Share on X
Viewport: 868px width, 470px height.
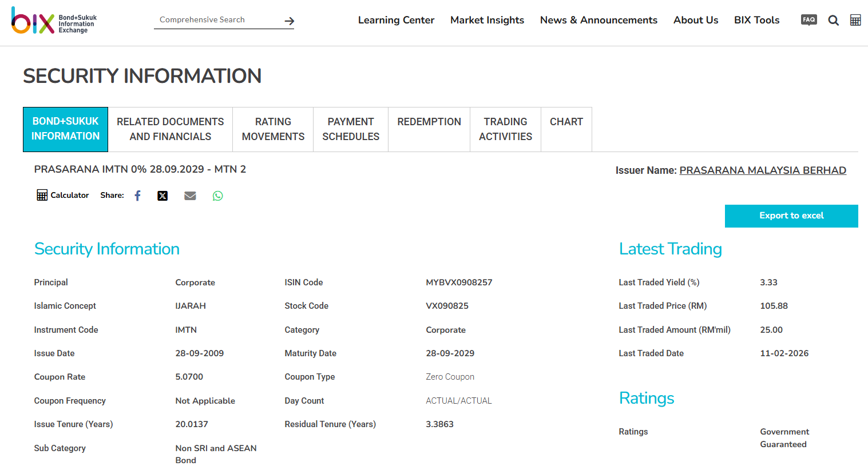click(x=162, y=196)
